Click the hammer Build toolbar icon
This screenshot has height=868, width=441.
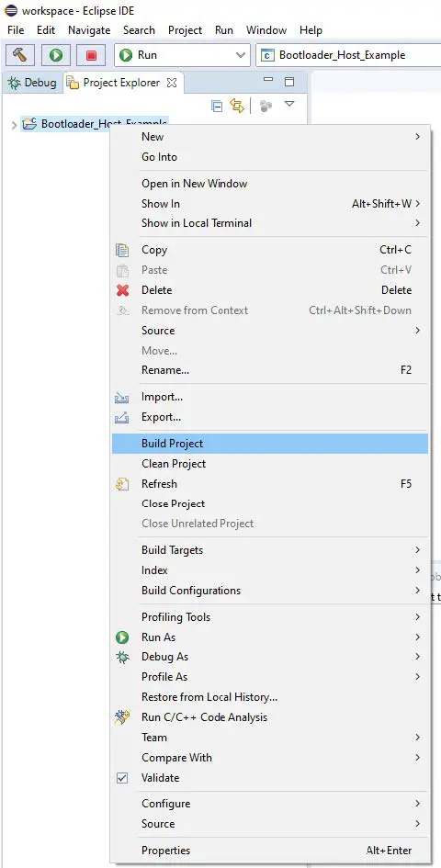pyautogui.click(x=20, y=55)
